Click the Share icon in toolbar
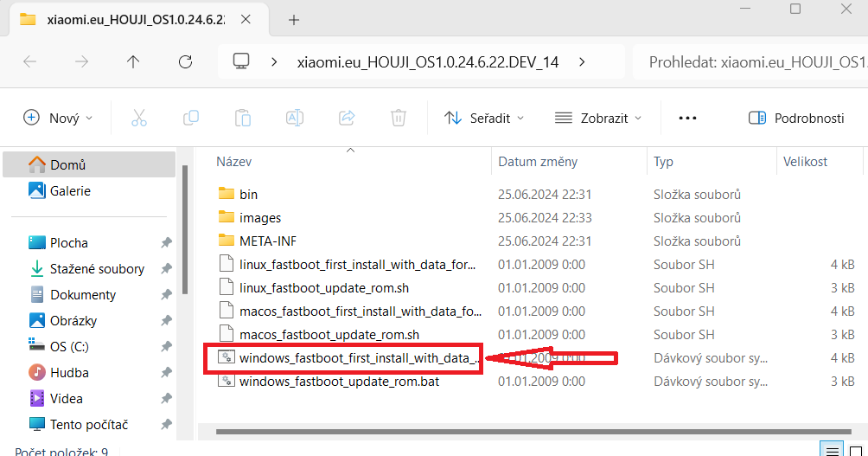Viewport: 868px width, 456px height. click(x=347, y=118)
